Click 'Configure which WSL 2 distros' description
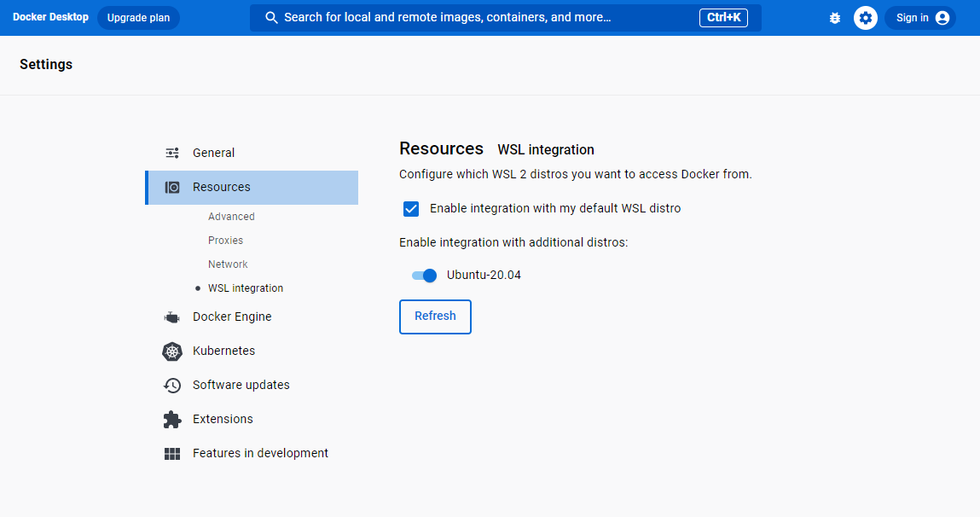The height and width of the screenshot is (517, 980). point(576,174)
